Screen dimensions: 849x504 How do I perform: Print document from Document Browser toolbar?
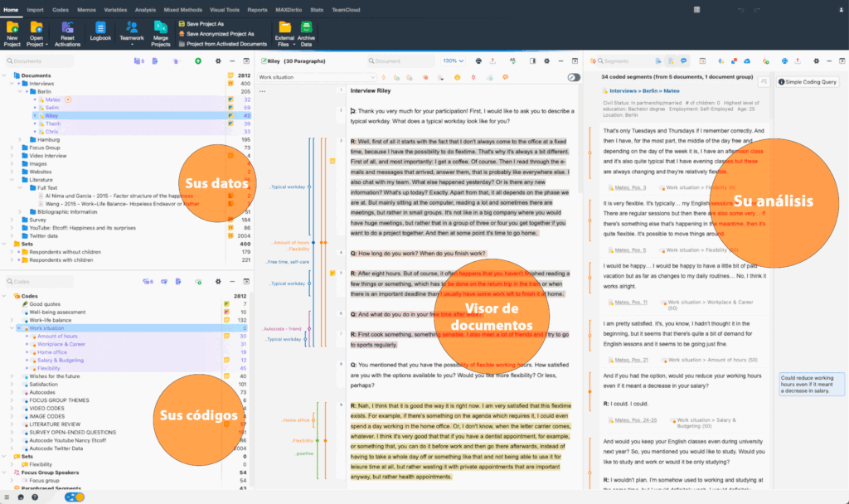[478, 61]
